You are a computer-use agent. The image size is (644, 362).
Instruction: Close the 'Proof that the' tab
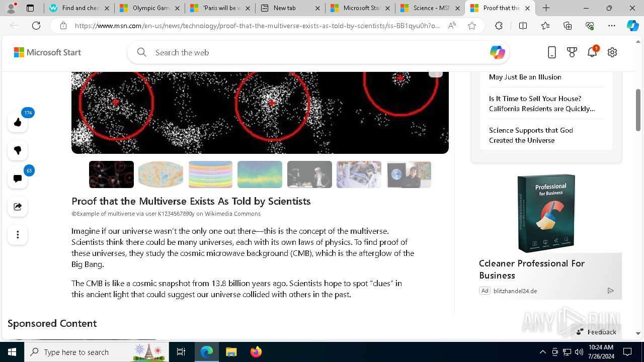tap(527, 8)
